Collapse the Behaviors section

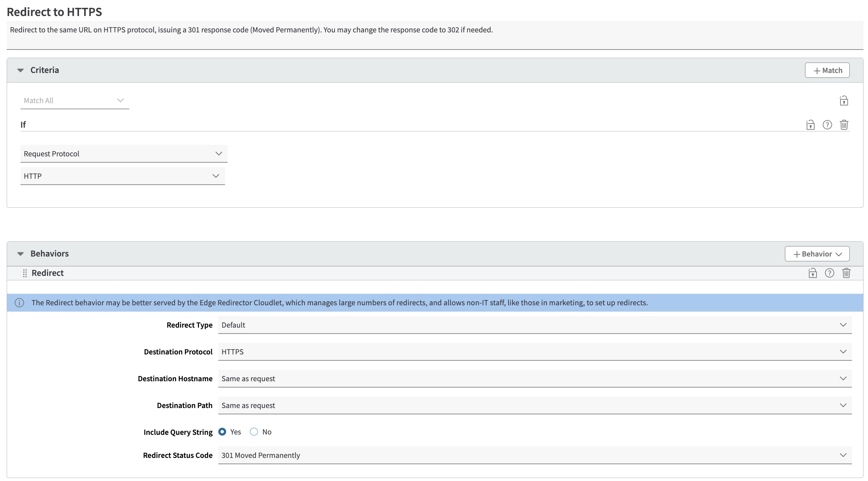[x=20, y=254]
